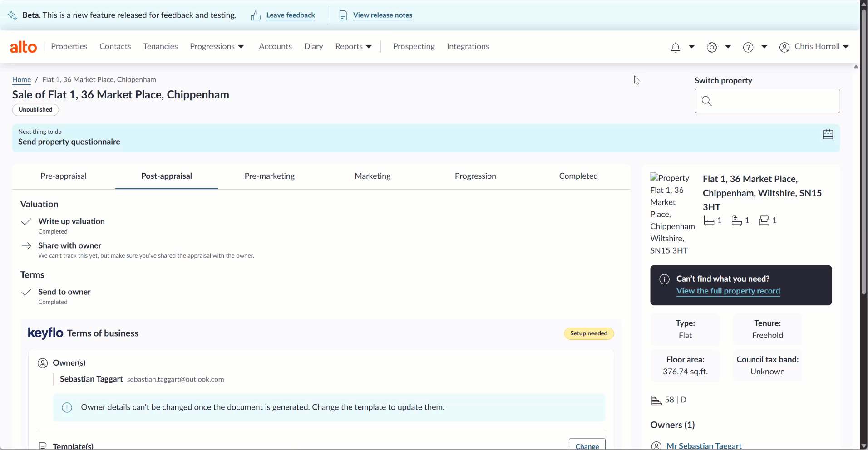Click the reception rooms sofa icon
This screenshot has height=450, width=868.
(764, 221)
